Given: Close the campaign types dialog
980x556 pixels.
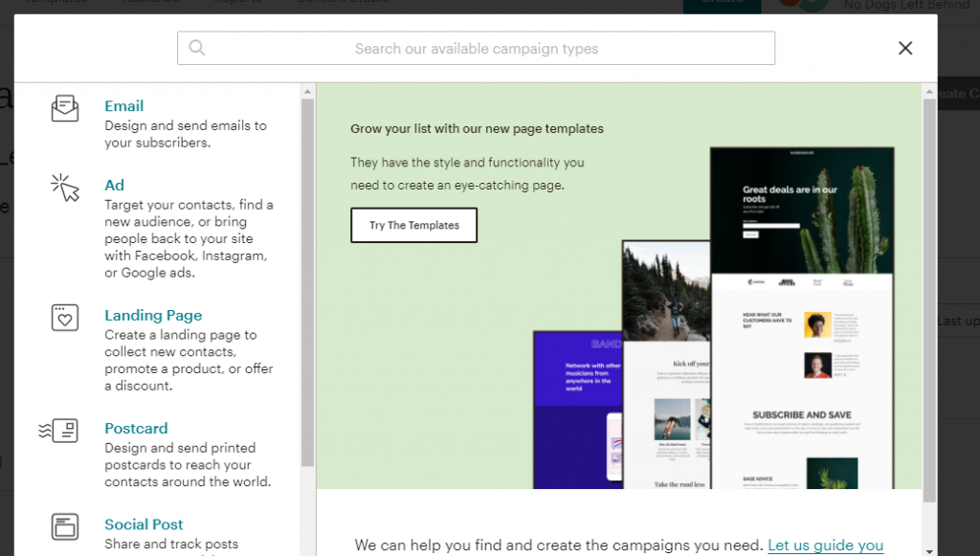Looking at the screenshot, I should pyautogui.click(x=905, y=48).
